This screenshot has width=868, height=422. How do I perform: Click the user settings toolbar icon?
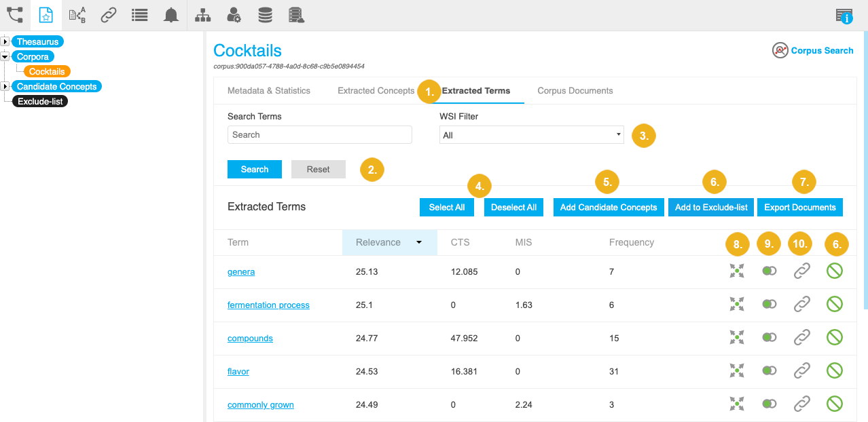[234, 15]
